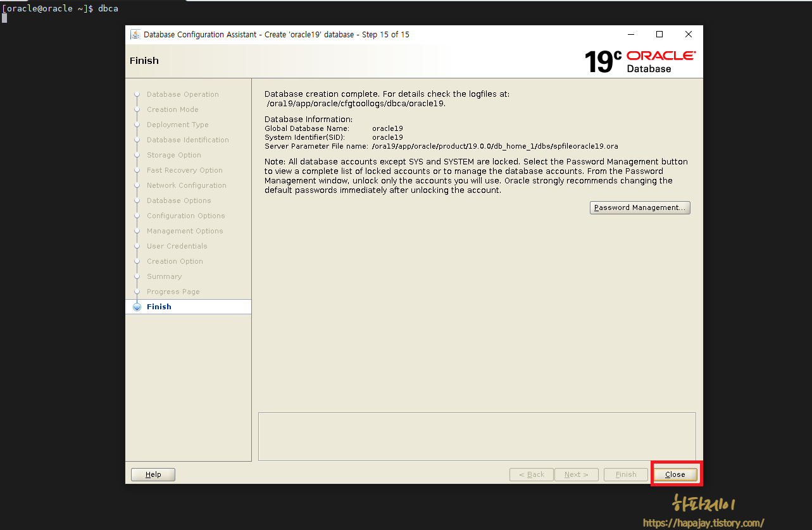The height and width of the screenshot is (530, 812).
Task: Click the Oracle 19c Database logo
Action: pos(640,61)
